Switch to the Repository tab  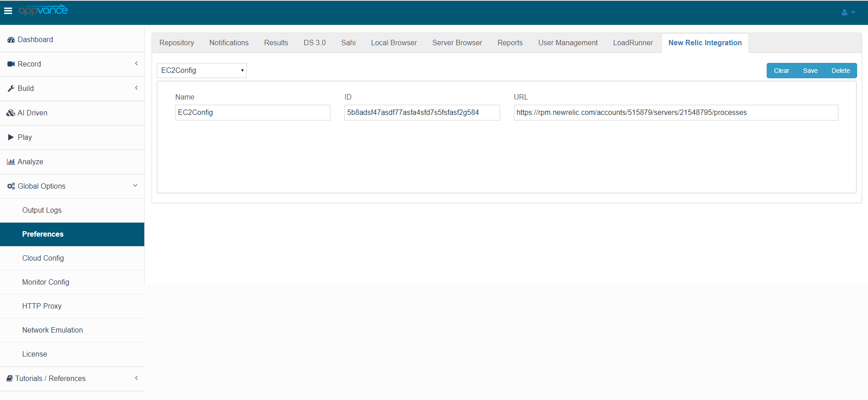(x=176, y=43)
